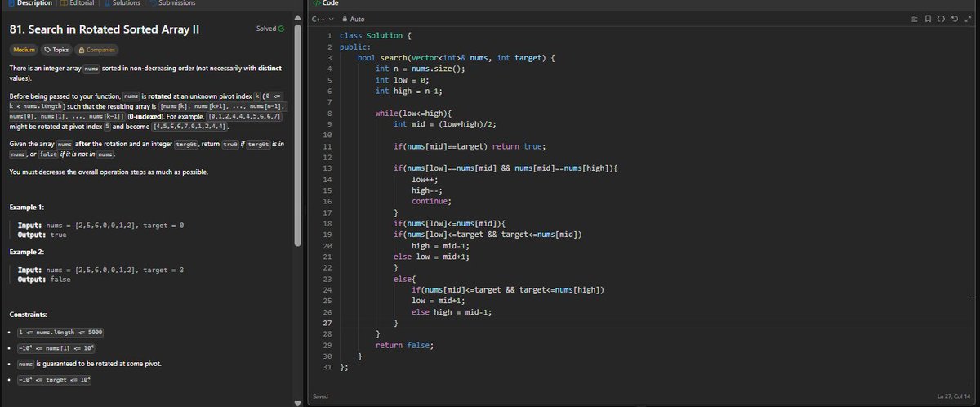Open the C++ language dropdown
980x407 pixels.
coord(324,19)
